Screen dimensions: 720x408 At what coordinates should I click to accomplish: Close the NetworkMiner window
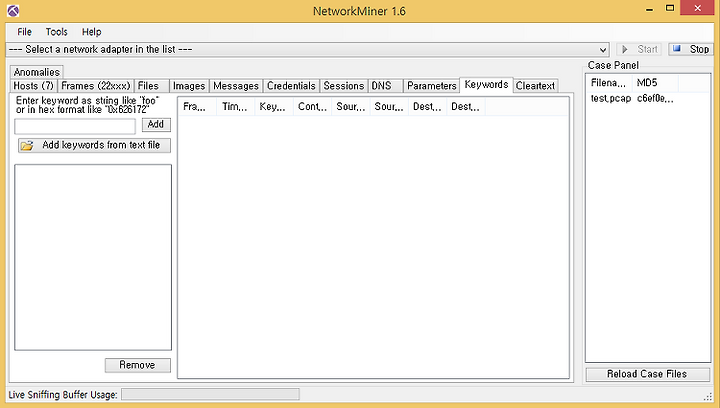coord(698,8)
